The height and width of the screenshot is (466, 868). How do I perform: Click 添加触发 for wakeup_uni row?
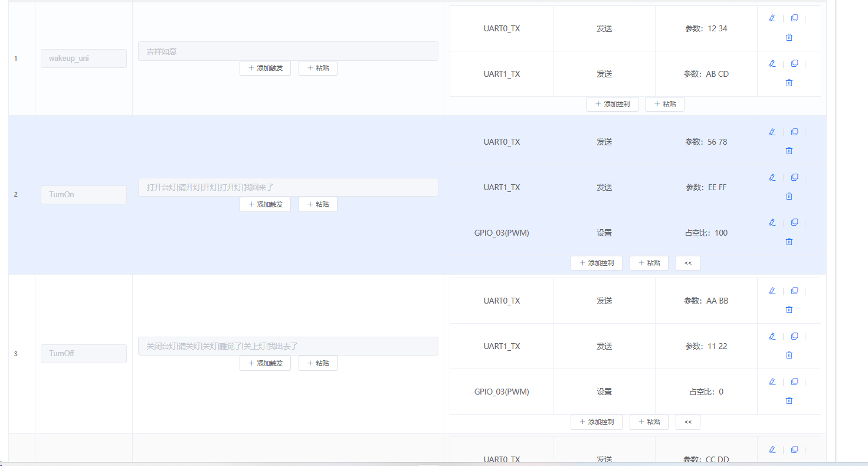pyautogui.click(x=265, y=68)
